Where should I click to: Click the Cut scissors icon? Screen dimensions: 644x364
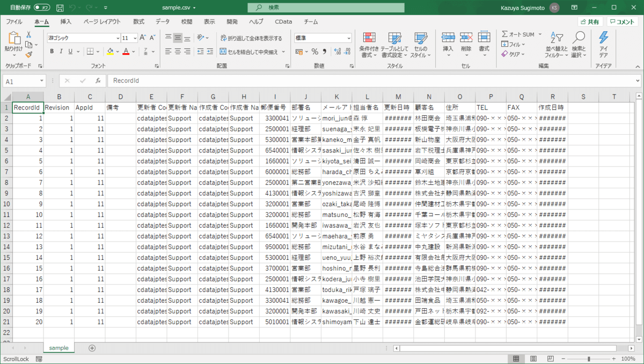pyautogui.click(x=28, y=35)
